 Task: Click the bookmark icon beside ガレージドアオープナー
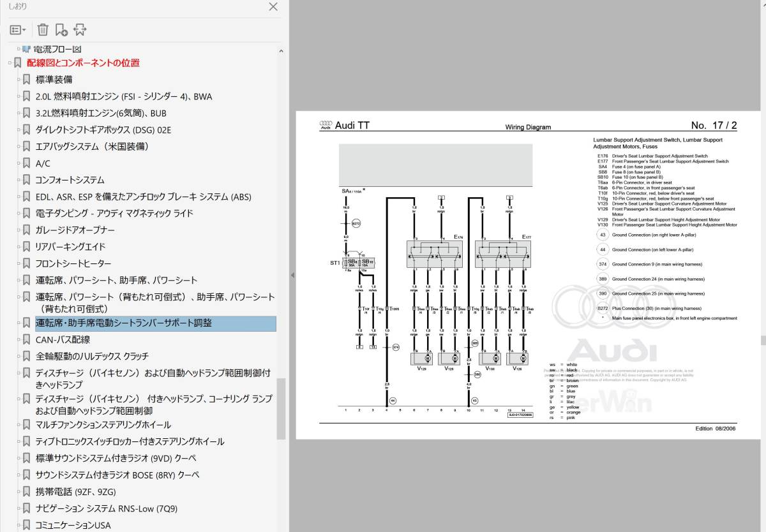click(26, 230)
